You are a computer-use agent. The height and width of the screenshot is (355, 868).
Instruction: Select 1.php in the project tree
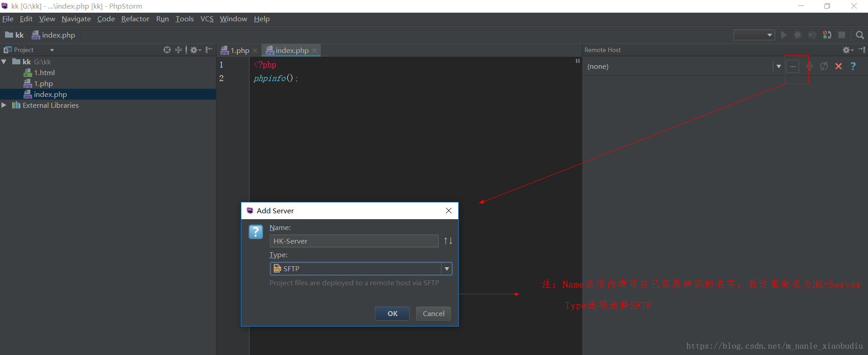(43, 83)
